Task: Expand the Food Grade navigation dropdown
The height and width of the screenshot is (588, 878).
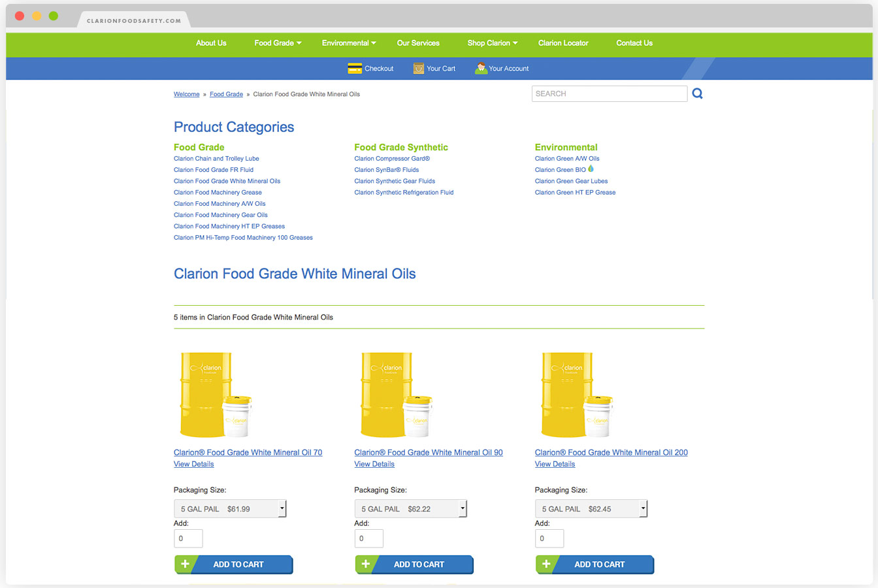Action: tap(278, 43)
